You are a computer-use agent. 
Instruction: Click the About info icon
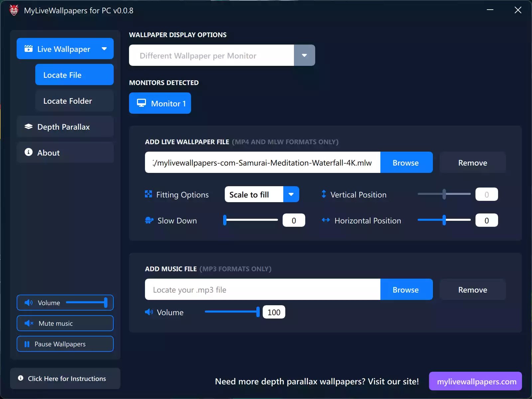tap(29, 152)
